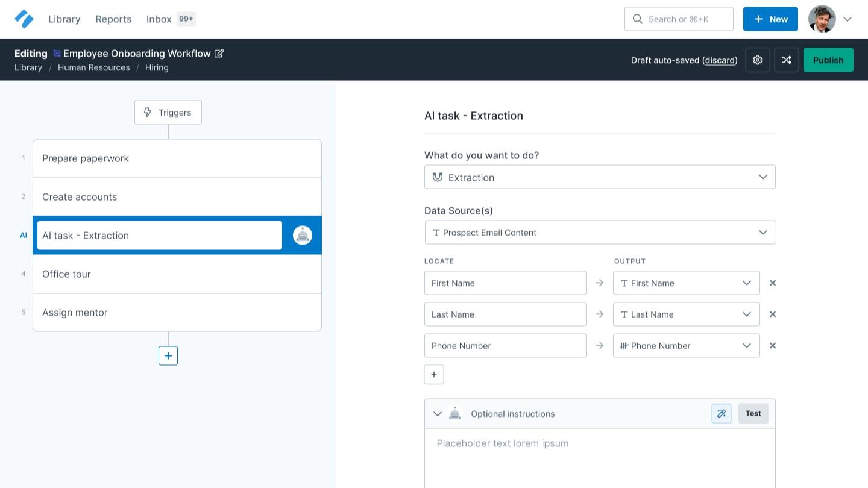Delete the Phone Number extraction row

[x=773, y=346]
